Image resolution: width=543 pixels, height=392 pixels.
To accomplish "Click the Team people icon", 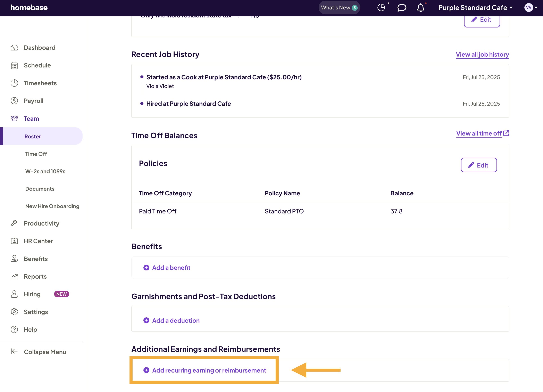I will [14, 119].
